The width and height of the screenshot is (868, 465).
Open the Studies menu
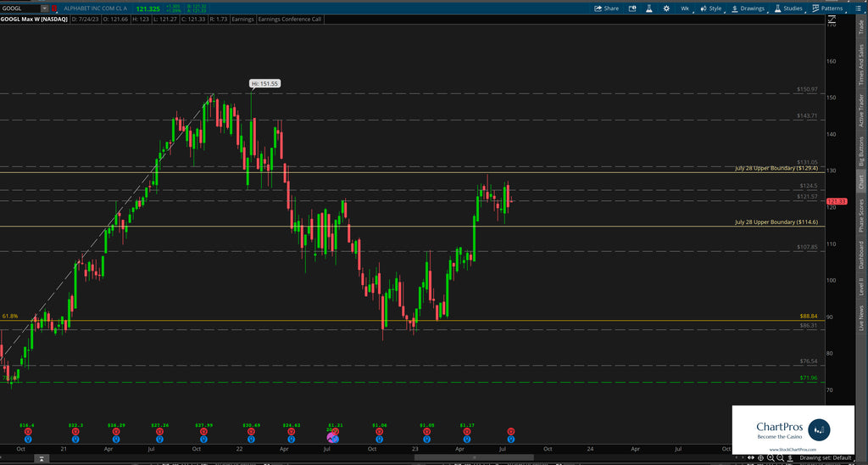pyautogui.click(x=787, y=8)
